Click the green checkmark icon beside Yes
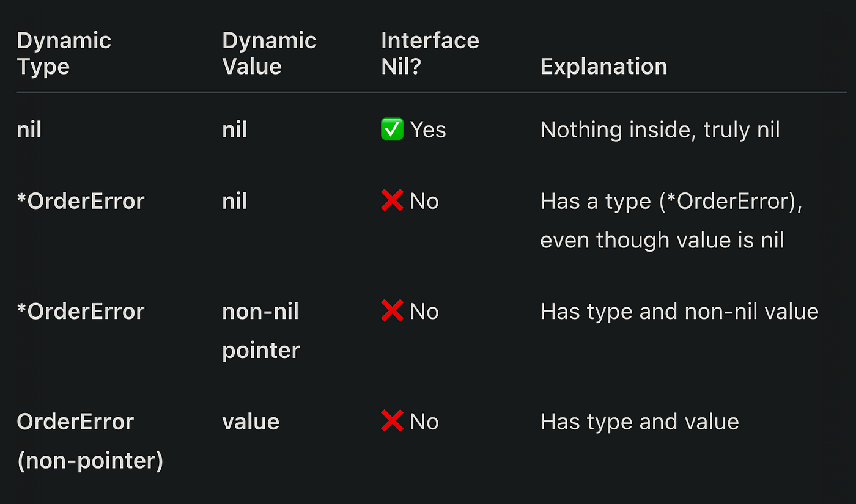 pyautogui.click(x=392, y=130)
